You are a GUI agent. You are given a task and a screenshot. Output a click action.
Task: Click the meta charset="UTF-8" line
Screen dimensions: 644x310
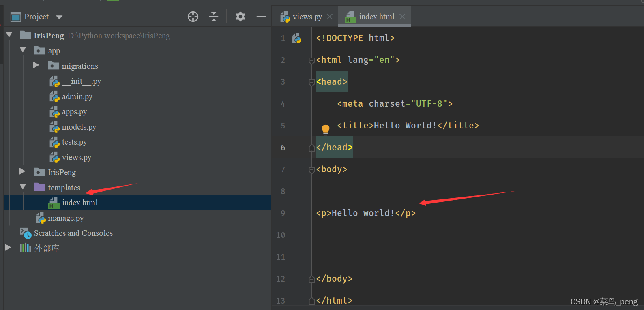tap(395, 104)
